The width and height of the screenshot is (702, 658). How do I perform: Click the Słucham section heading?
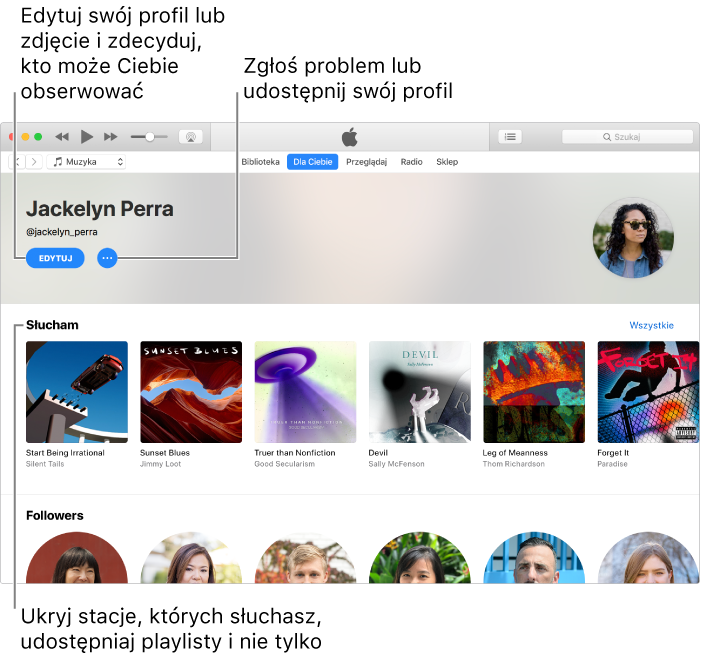[x=52, y=325]
